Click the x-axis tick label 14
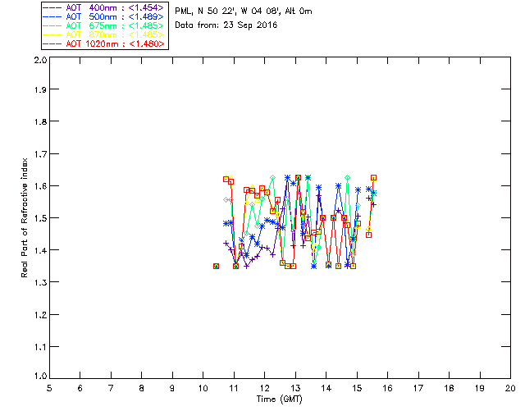 point(326,388)
